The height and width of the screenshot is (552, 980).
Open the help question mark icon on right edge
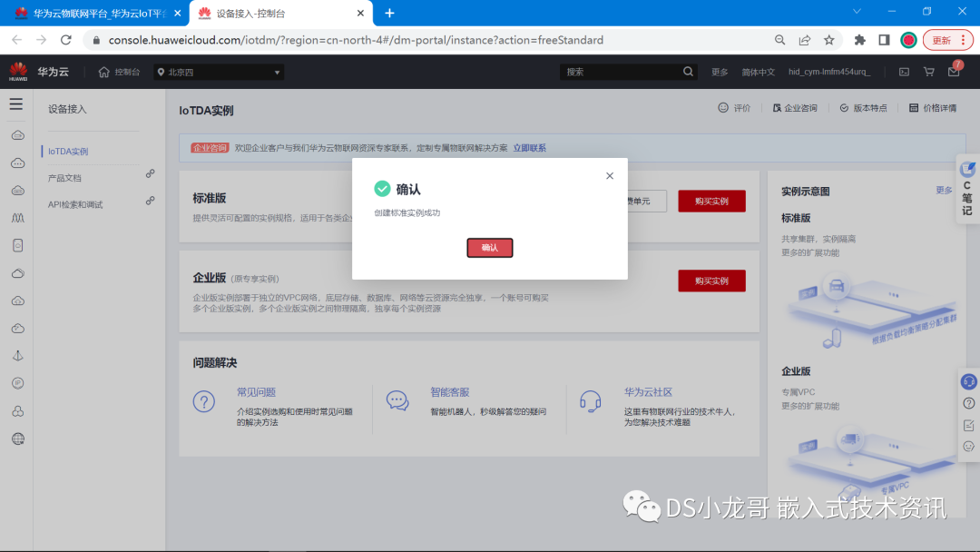point(967,403)
